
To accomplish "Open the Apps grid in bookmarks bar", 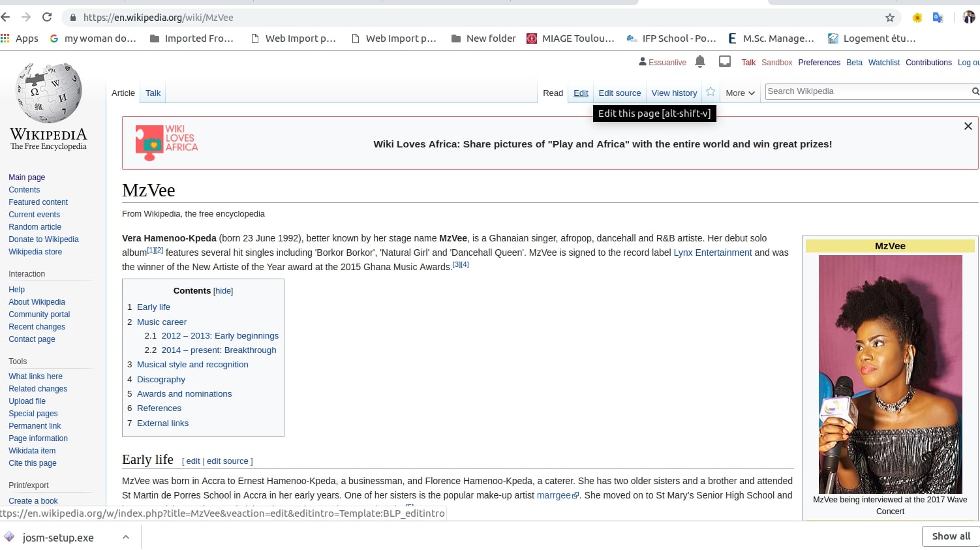I will 20,38.
